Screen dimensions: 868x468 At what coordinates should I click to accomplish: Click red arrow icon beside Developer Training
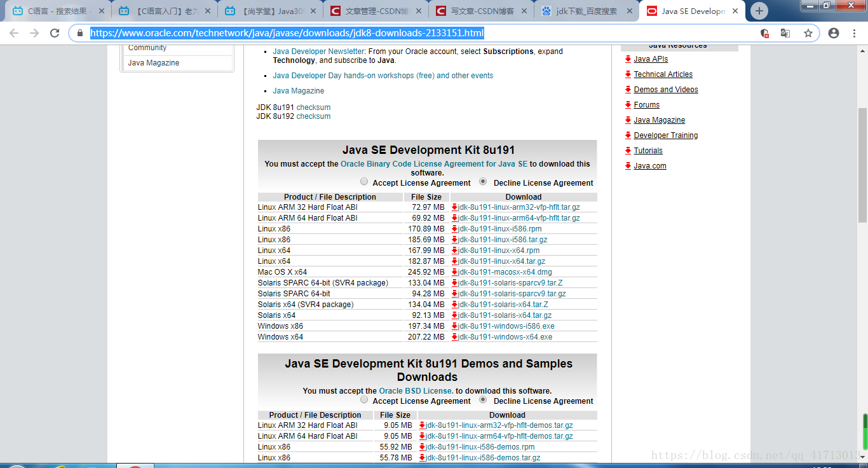[628, 135]
